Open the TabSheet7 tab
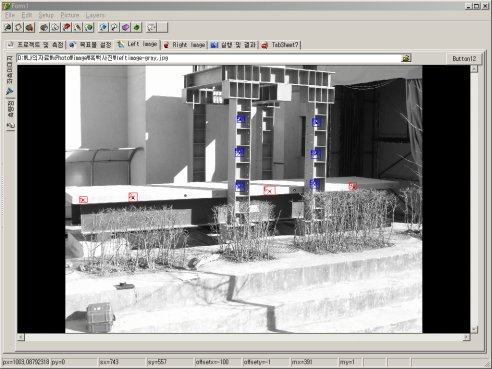 tap(280, 45)
